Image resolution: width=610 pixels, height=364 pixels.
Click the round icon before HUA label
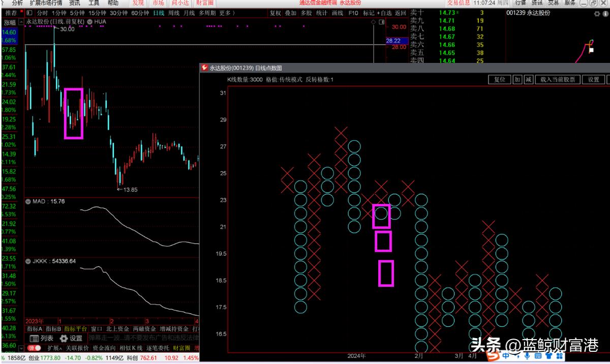89,22
